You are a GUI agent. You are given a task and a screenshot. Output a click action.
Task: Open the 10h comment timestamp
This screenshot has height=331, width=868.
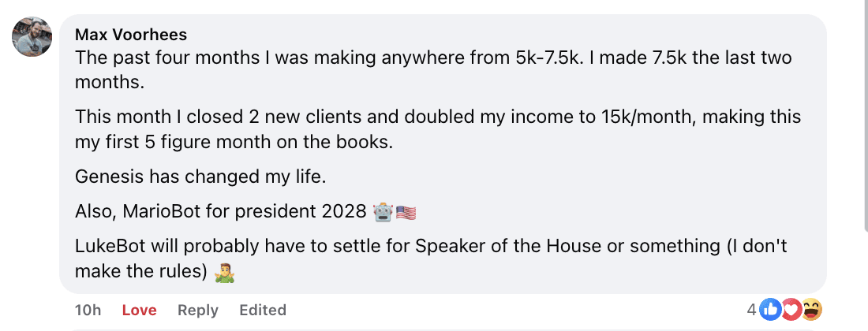tap(88, 311)
